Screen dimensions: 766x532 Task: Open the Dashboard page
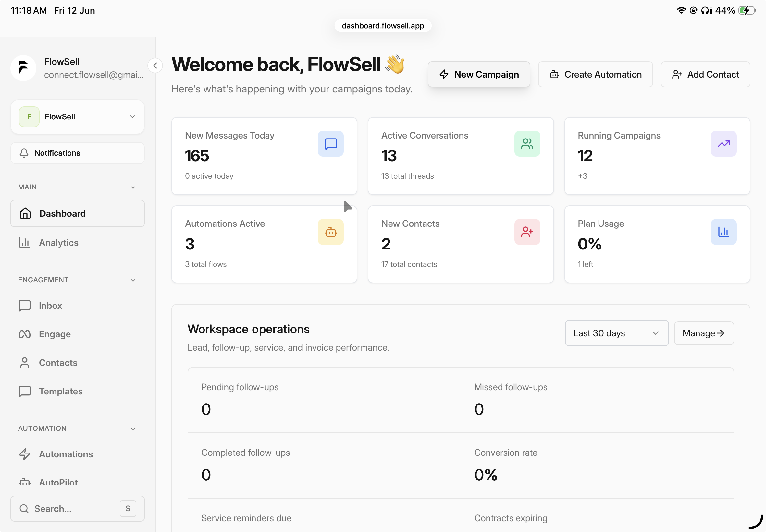[x=78, y=213]
